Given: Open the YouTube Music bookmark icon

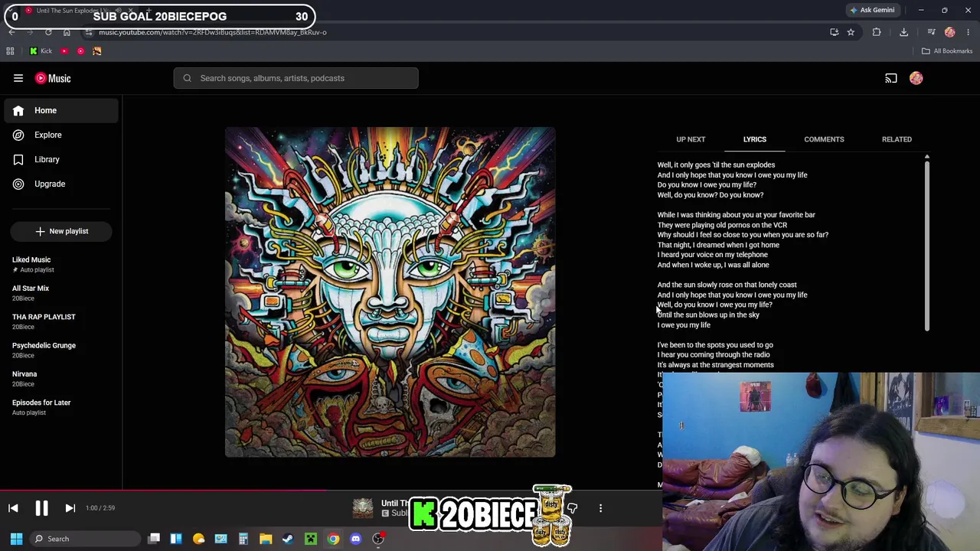Looking at the screenshot, I should click(x=80, y=51).
